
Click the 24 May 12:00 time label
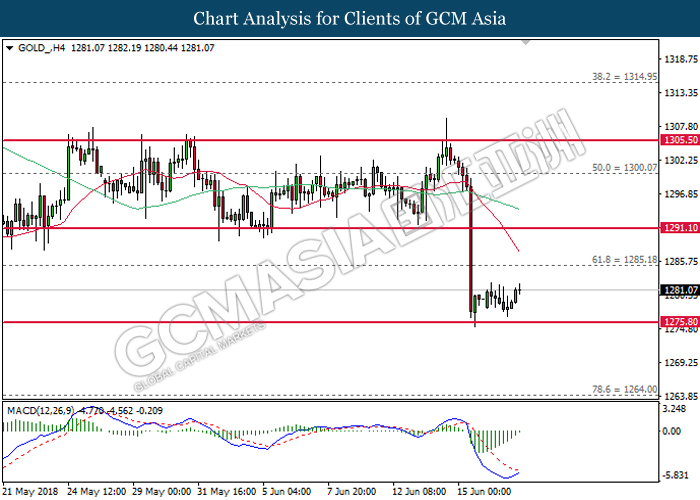pos(96,492)
